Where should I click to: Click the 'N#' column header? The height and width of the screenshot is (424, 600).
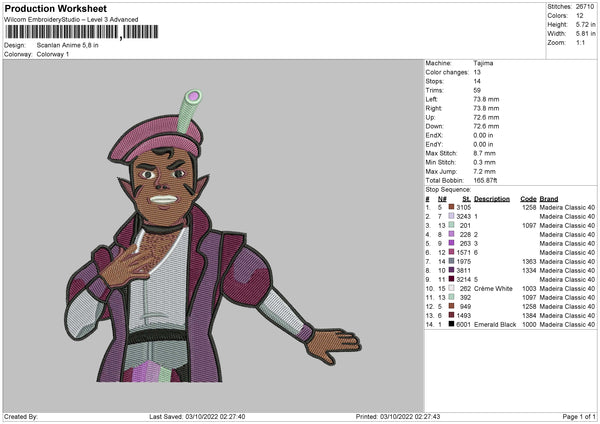[x=442, y=199]
